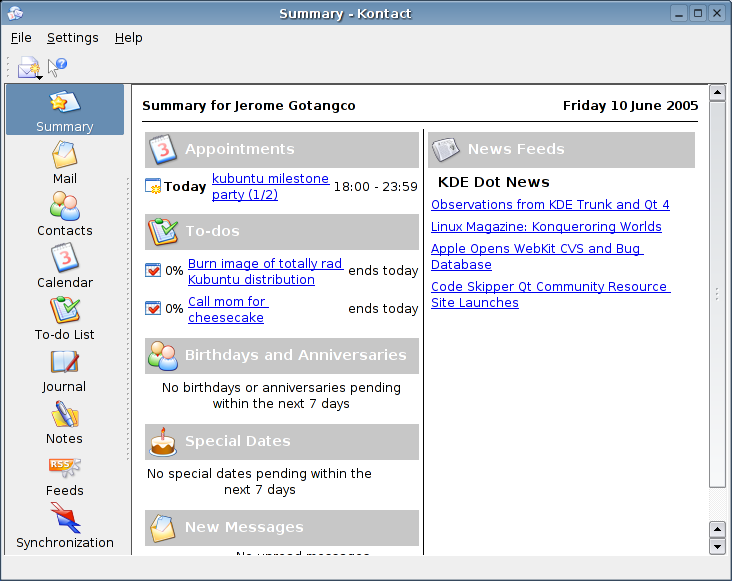The width and height of the screenshot is (732, 581).
Task: Toggle the Burn image to-do checkmark icon
Action: (x=153, y=270)
